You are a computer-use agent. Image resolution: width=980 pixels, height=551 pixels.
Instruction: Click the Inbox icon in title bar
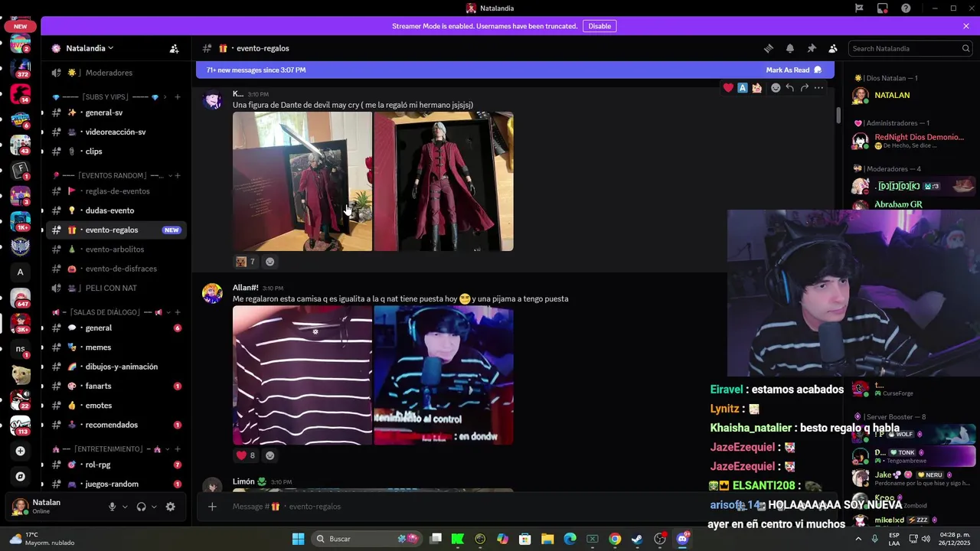(883, 8)
